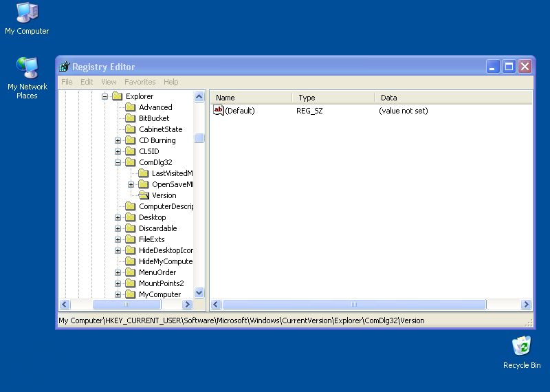Screen dimensions: 550x392
Task: Select the MyComputer key folder icon
Action: click(x=130, y=294)
